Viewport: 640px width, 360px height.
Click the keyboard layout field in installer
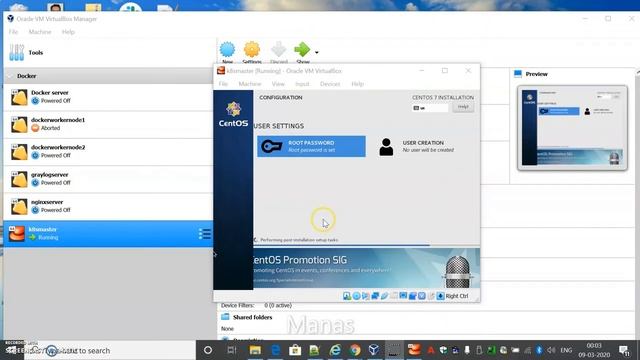(x=430, y=108)
